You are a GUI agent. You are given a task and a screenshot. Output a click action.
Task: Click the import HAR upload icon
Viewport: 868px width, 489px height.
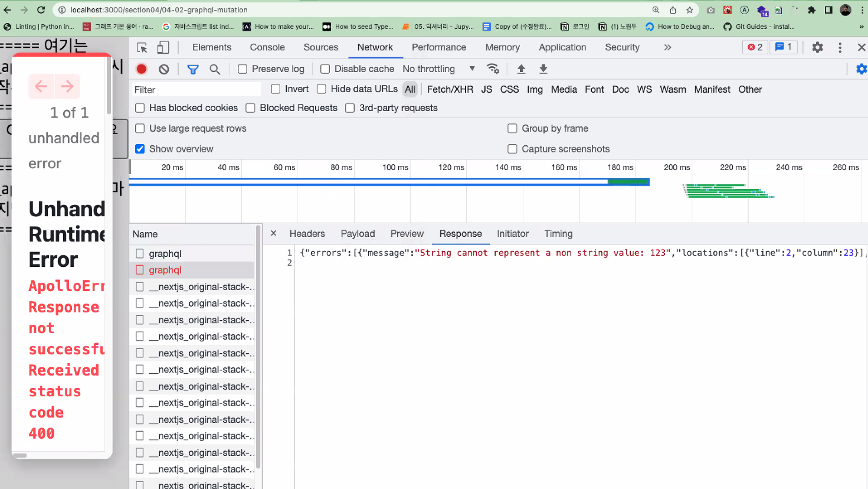coord(521,69)
